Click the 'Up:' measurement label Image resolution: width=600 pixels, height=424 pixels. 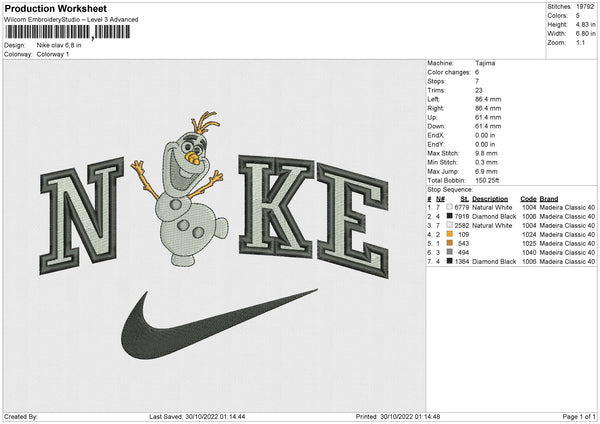click(x=432, y=117)
